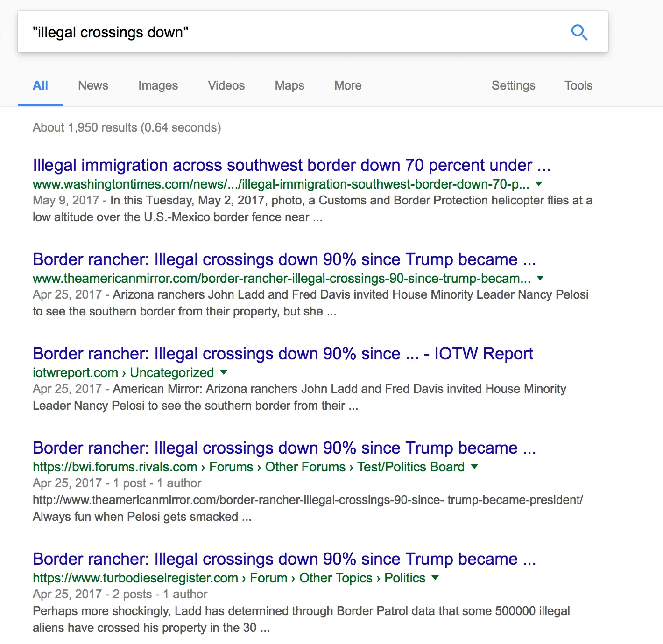Open Washington Times illegal immigration result
This screenshot has width=663, height=644.
(291, 165)
